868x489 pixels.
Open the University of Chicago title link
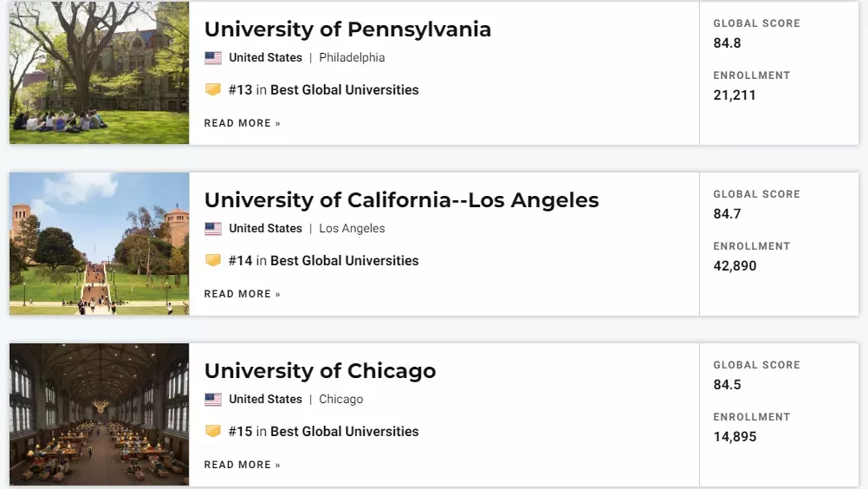click(320, 371)
